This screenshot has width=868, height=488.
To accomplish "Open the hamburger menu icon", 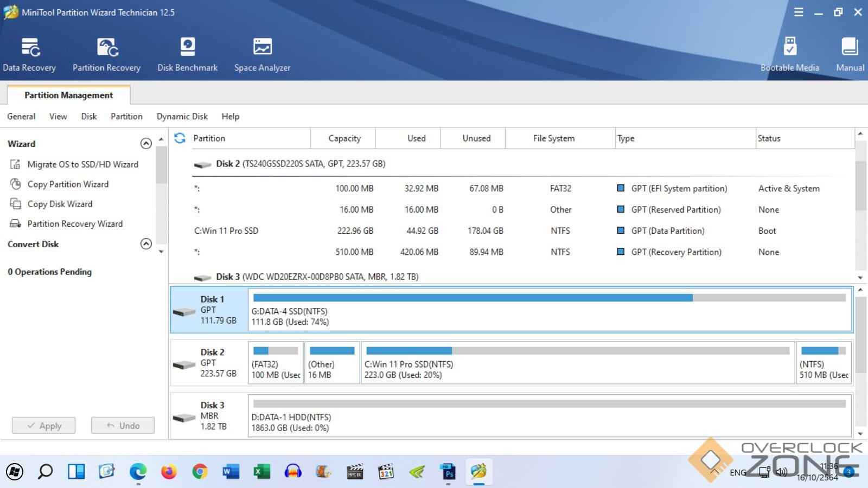I will tap(799, 12).
